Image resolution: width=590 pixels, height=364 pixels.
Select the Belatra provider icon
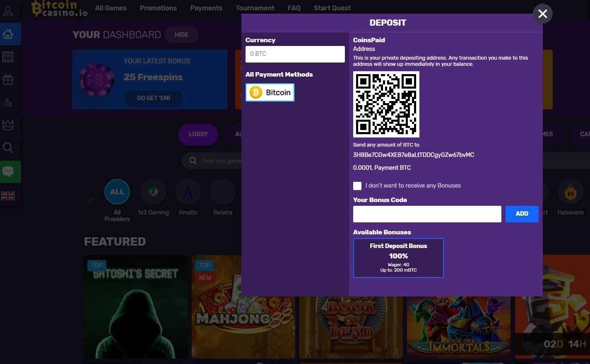(x=223, y=192)
